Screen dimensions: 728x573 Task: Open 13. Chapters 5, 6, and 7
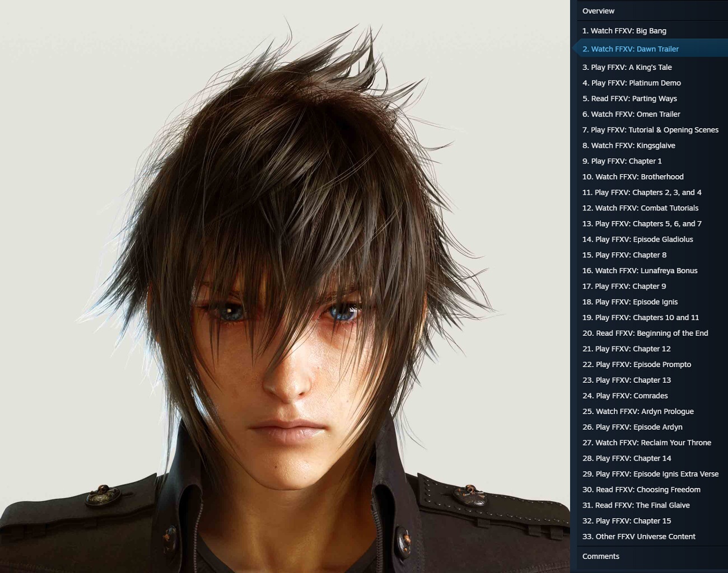642,224
